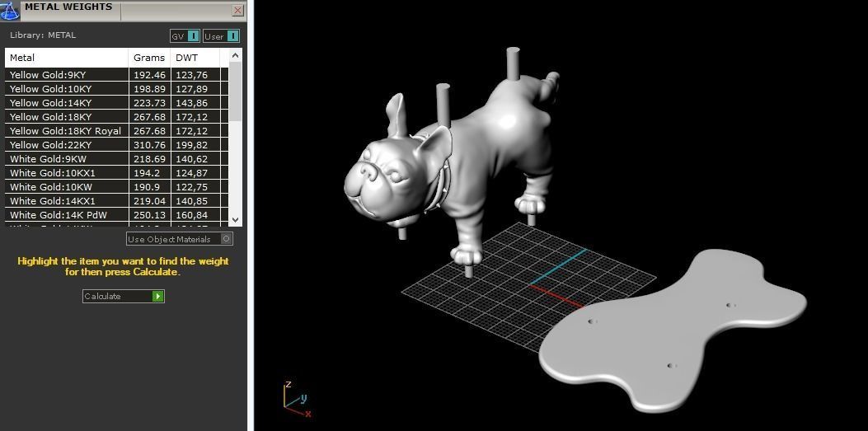The width and height of the screenshot is (868, 431).
Task: Select the Yellow Gold:18KY Royal row
Action: [x=116, y=130]
